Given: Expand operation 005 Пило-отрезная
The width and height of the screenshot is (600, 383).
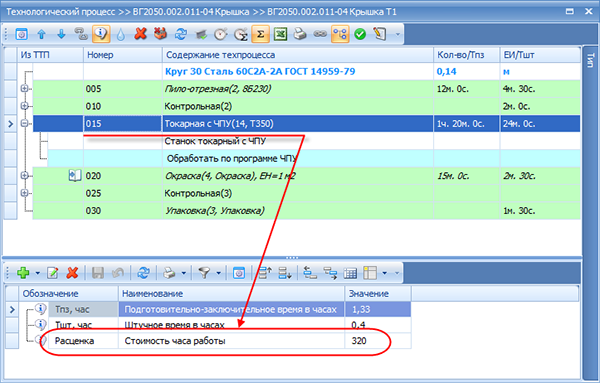Looking at the screenshot, I should (x=24, y=89).
